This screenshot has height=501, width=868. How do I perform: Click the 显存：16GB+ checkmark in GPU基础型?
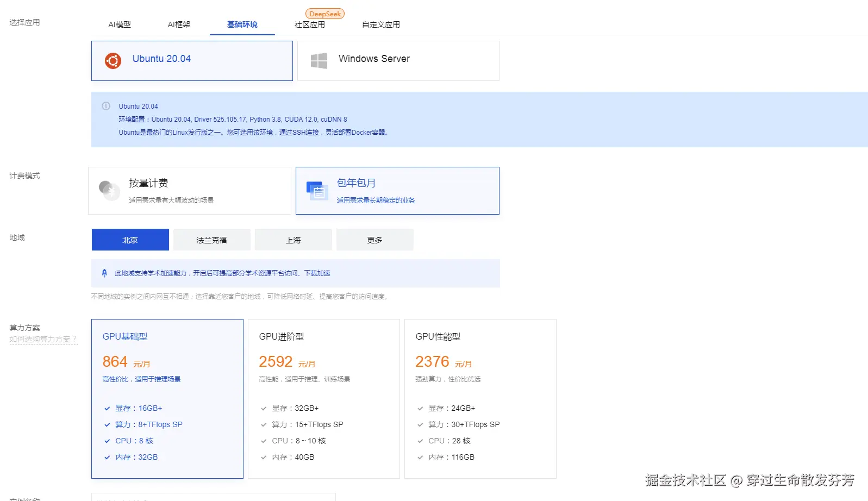tap(107, 409)
